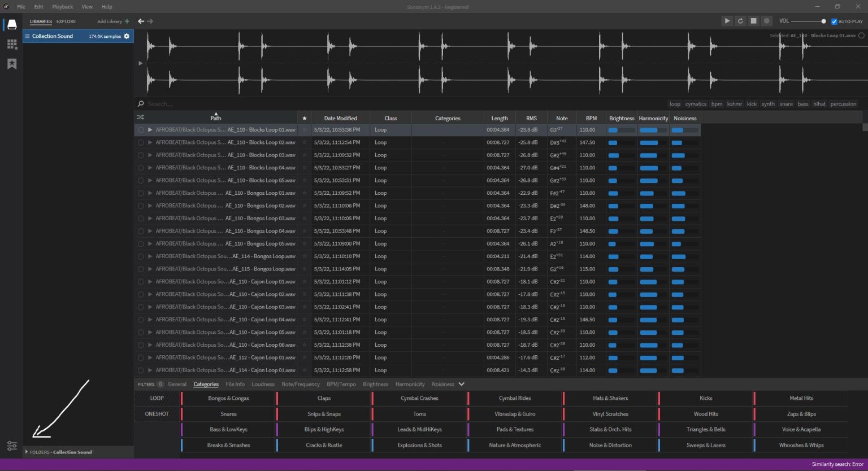Open the Loudness filter tab

(x=263, y=384)
